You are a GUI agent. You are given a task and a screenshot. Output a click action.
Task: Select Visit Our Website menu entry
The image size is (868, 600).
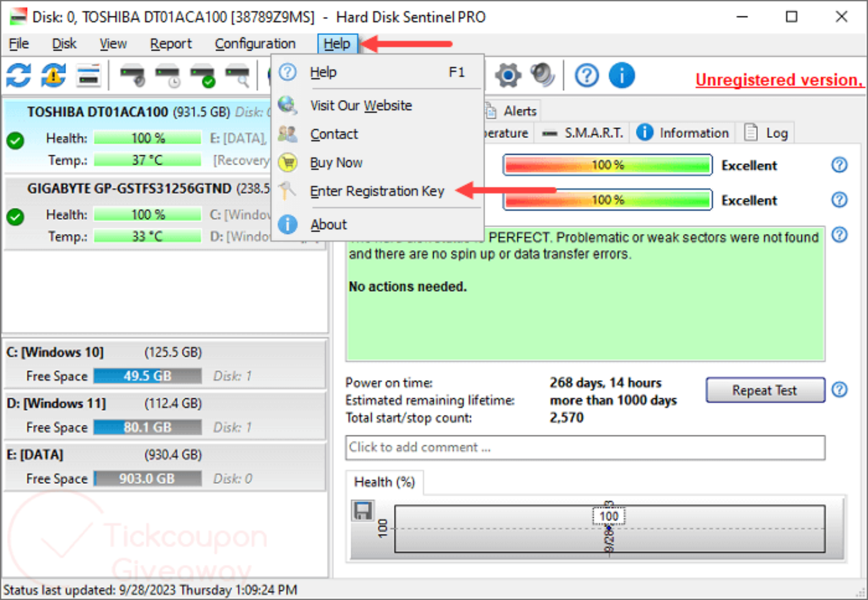377,105
